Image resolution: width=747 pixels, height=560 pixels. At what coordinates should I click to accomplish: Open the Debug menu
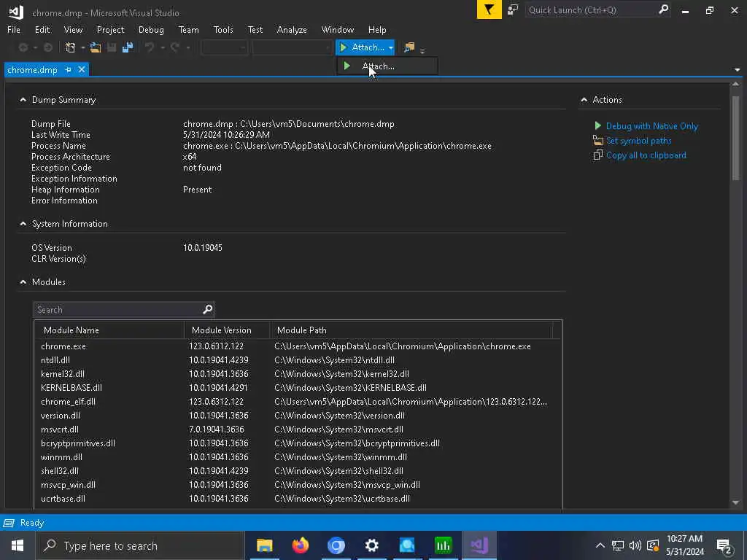point(151,29)
